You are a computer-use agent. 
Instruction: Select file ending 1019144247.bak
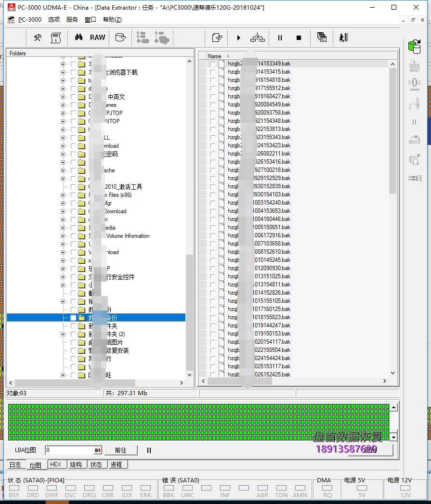259,325
